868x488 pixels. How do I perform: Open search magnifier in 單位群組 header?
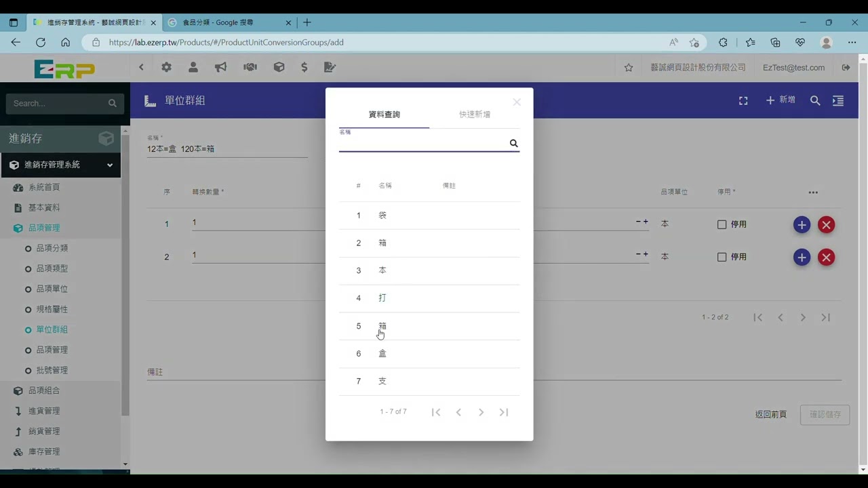tap(815, 100)
